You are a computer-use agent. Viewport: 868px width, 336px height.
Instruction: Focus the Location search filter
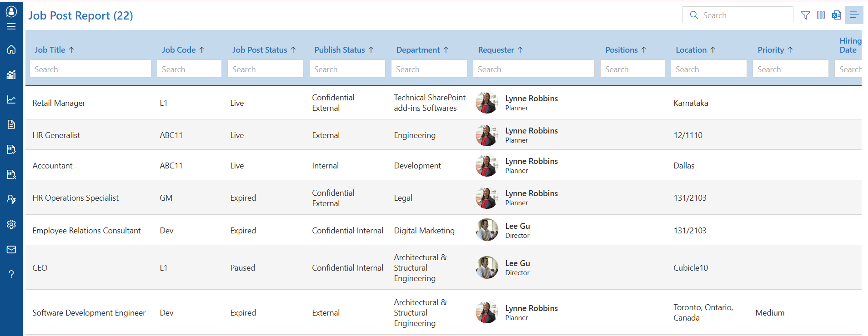709,69
